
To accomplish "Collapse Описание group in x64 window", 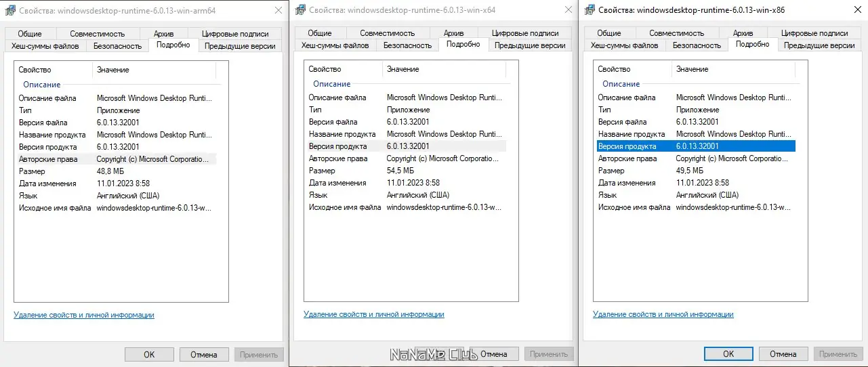I will [x=332, y=84].
